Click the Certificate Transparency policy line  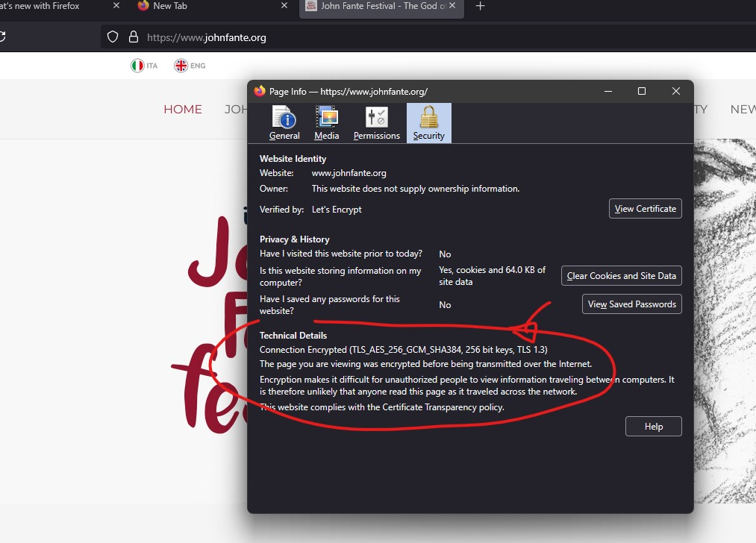[x=382, y=407]
